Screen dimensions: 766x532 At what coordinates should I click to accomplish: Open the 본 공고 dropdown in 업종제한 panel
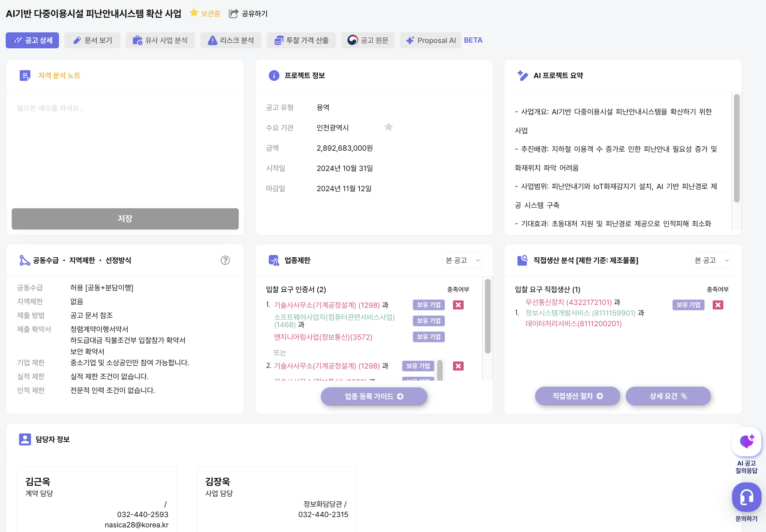462,260
